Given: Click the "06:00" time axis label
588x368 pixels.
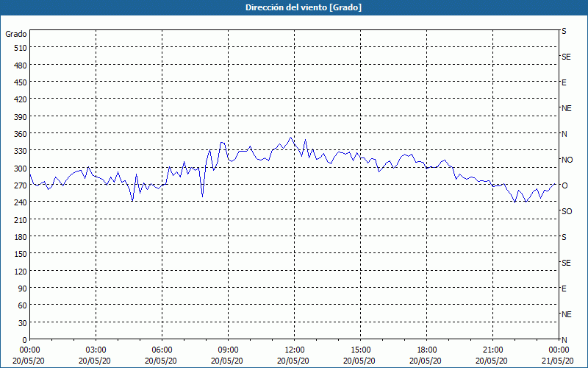Looking at the screenshot, I should [162, 350].
